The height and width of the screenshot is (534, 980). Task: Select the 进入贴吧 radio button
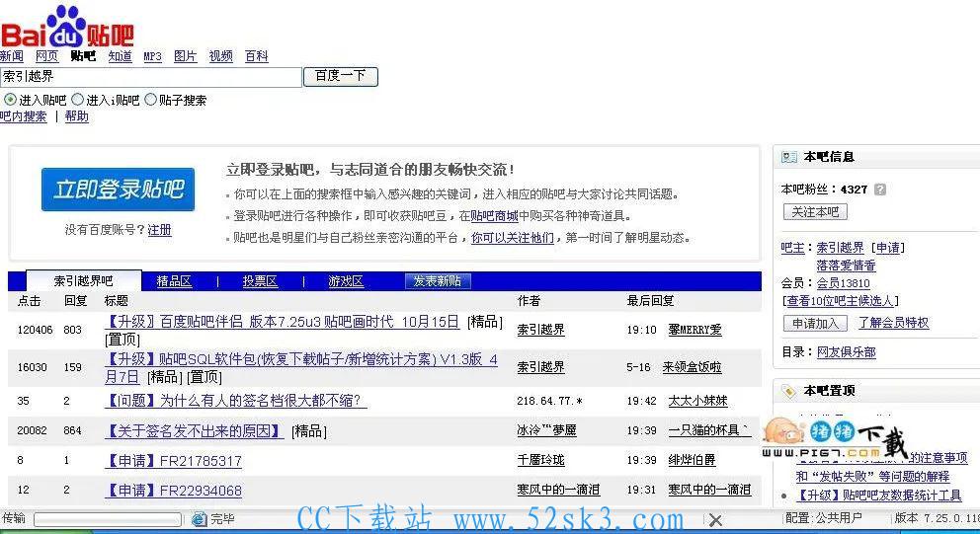[10, 100]
